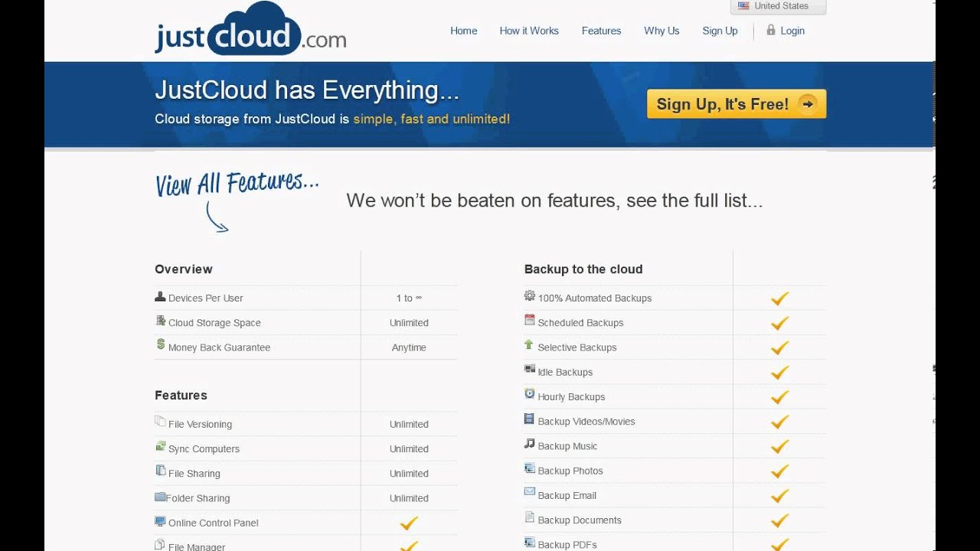Viewport: 980px width, 551px height.
Task: Click the Hourly Backups clock icon
Action: (530, 393)
